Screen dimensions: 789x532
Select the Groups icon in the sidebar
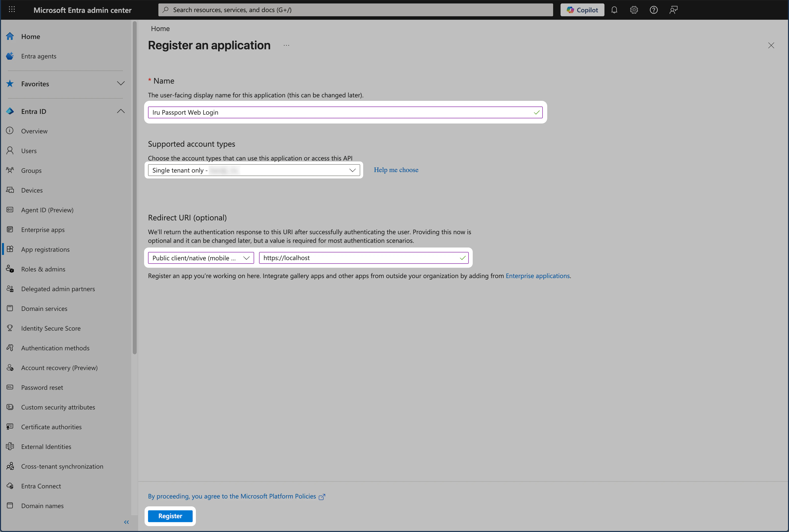tap(10, 170)
